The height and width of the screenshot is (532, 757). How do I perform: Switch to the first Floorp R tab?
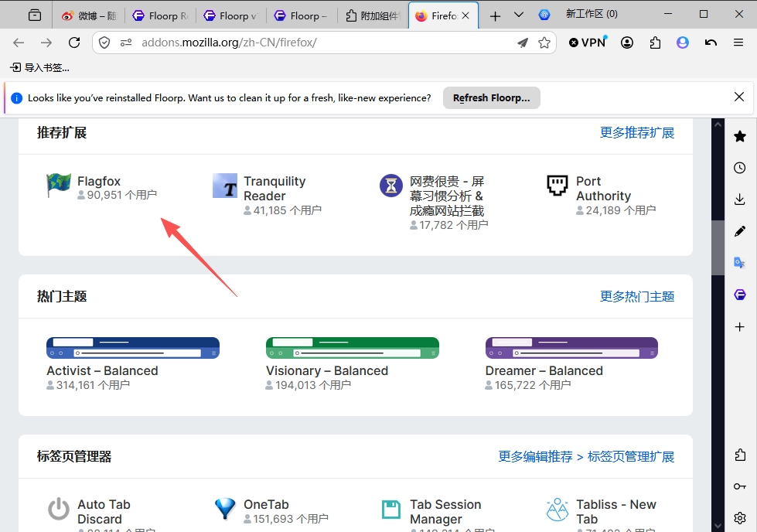click(160, 16)
